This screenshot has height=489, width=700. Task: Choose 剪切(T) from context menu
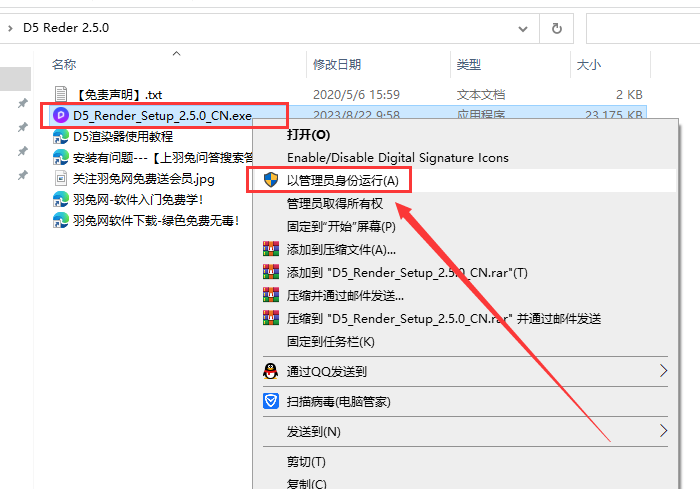coord(306,461)
